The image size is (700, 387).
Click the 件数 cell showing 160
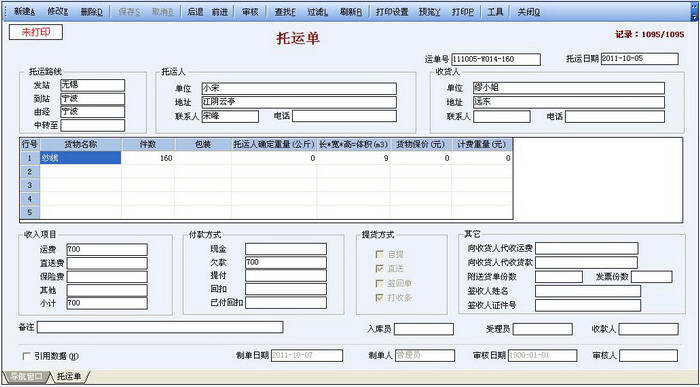[x=148, y=158]
